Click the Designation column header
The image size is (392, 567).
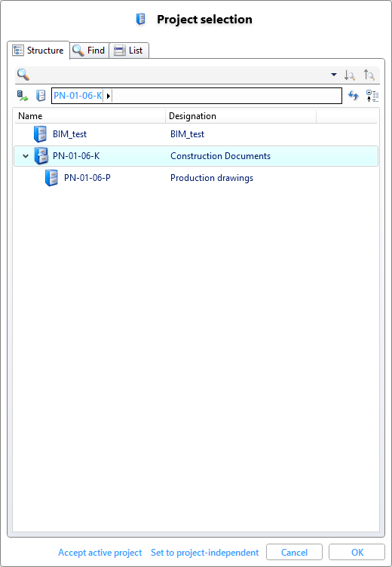[240, 115]
